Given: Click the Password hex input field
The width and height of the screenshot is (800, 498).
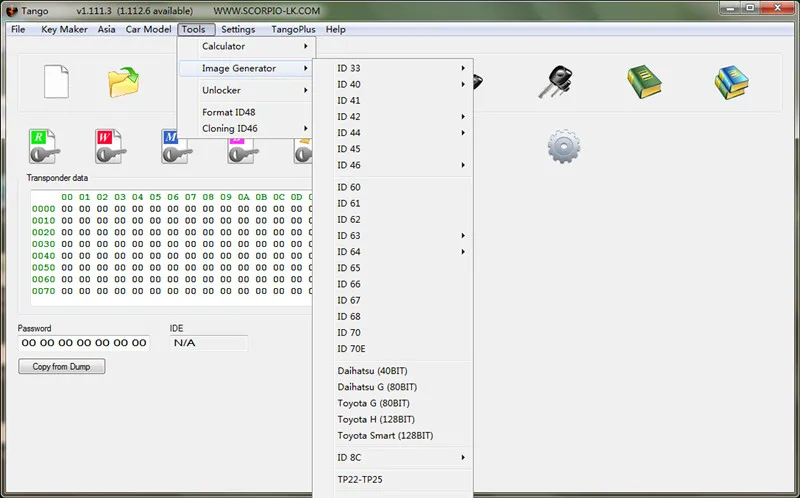Looking at the screenshot, I should [84, 343].
